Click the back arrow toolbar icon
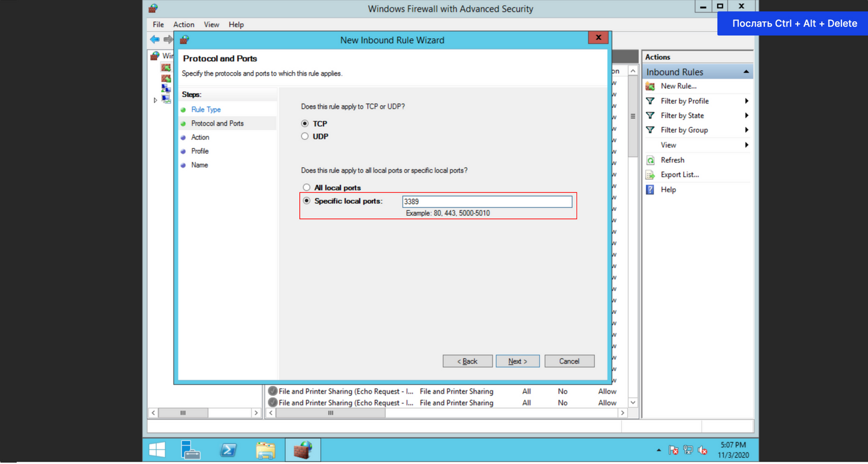Image resolution: width=868 pixels, height=464 pixels. 155,39
